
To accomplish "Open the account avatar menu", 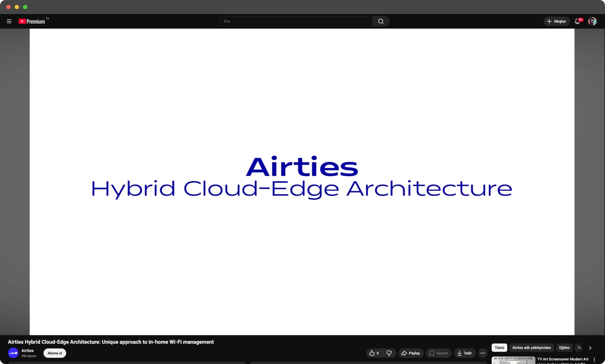I will click(592, 21).
